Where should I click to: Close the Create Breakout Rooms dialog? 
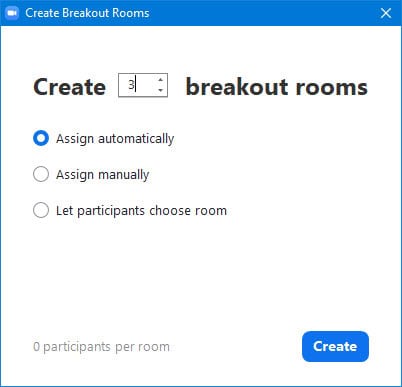(386, 13)
